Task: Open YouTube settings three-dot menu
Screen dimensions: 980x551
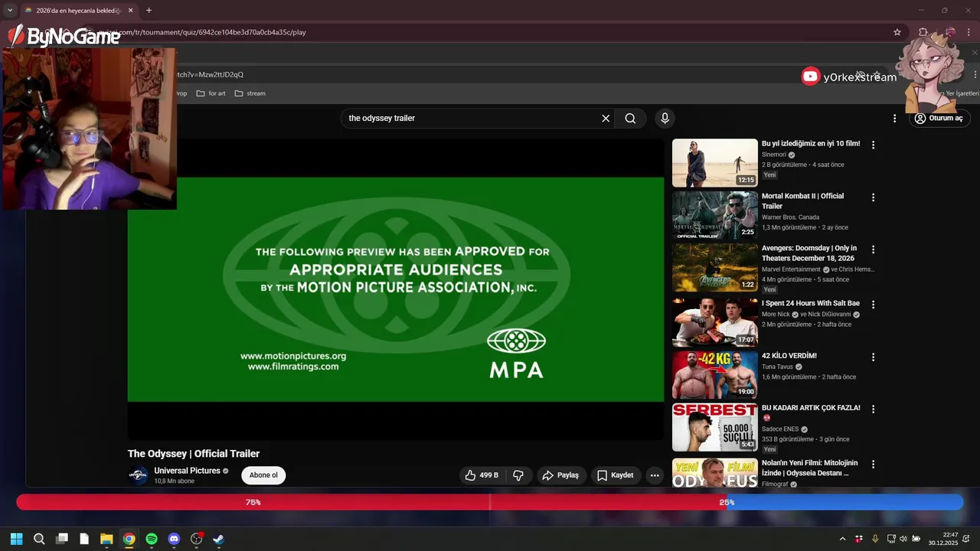Action: (894, 119)
